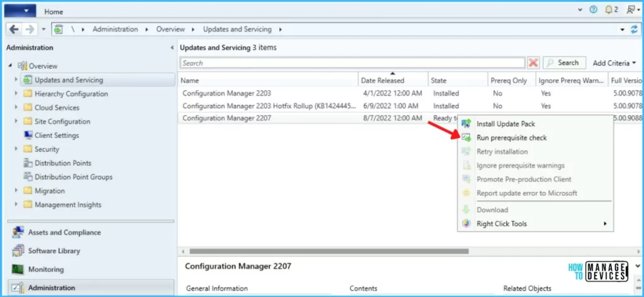This screenshot has height=297, width=644.
Task: Select the Home ribbon tab
Action: 54,11
